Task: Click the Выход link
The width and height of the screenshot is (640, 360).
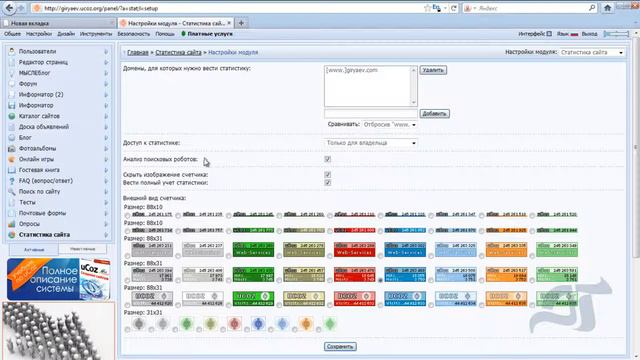Action: click(x=589, y=34)
